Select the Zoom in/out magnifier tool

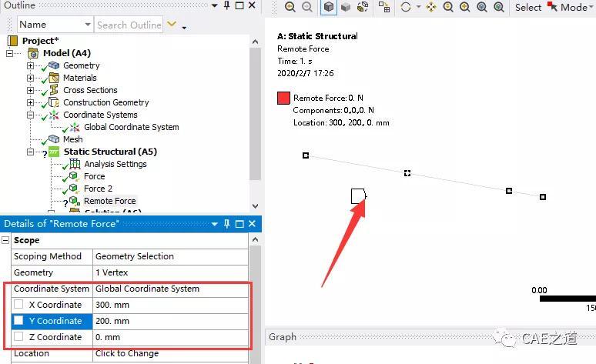(448, 7)
